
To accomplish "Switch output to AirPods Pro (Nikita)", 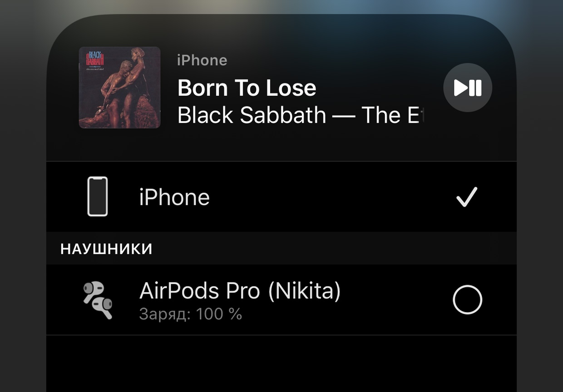I will click(x=281, y=300).
